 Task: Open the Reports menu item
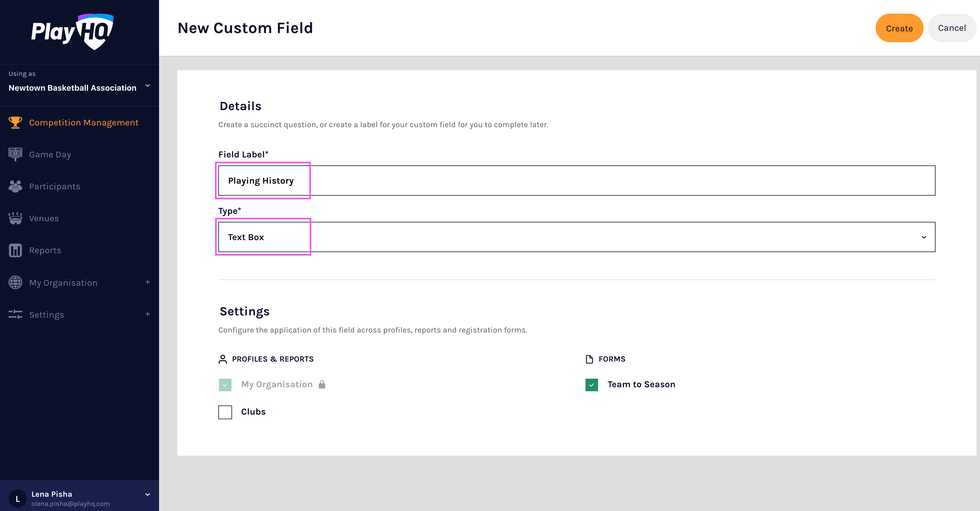tap(45, 250)
